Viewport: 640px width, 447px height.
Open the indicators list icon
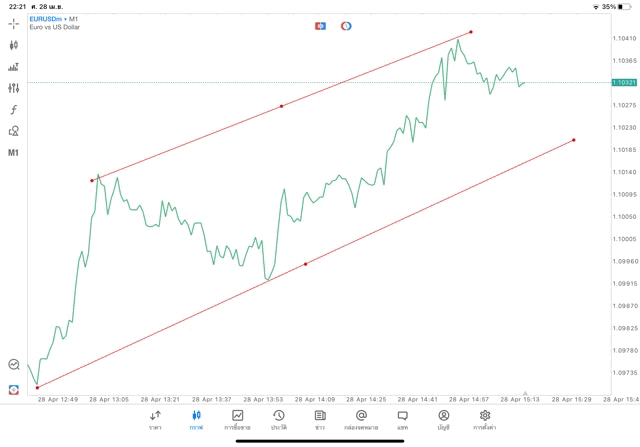(x=14, y=67)
